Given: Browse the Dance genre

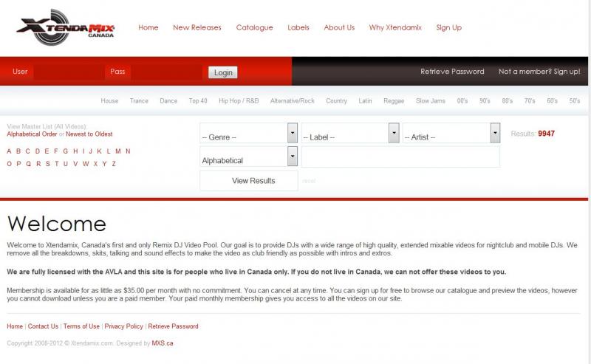Looking at the screenshot, I should [168, 100].
